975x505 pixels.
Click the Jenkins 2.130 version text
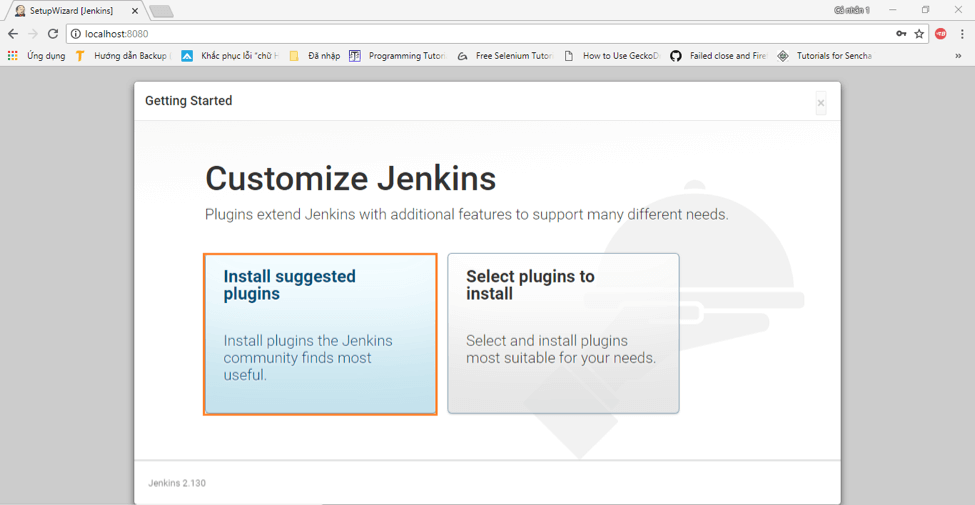(x=177, y=483)
